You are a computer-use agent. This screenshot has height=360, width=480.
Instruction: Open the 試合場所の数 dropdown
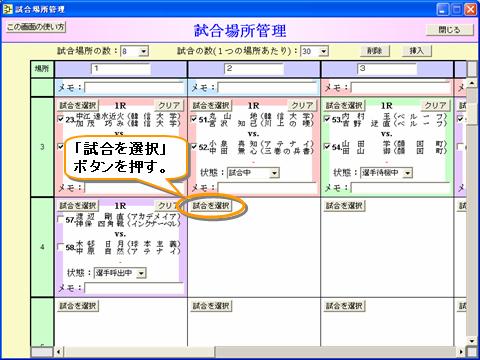[x=143, y=51]
